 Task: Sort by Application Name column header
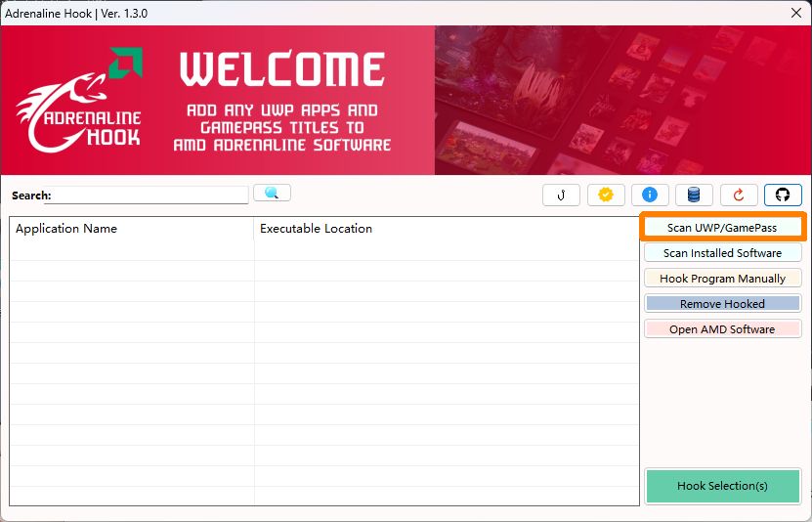(132, 229)
